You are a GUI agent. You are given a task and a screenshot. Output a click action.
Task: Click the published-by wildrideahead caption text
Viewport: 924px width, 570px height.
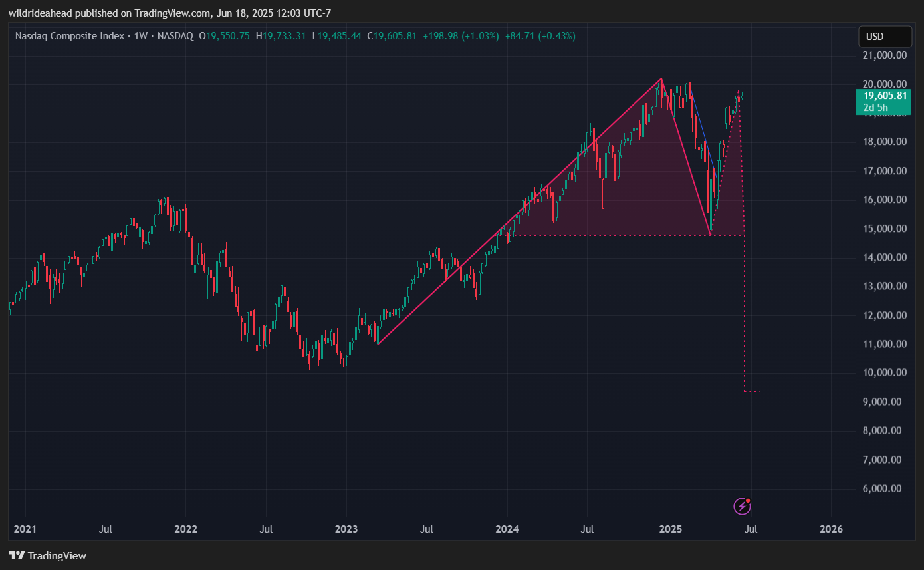[x=170, y=13]
